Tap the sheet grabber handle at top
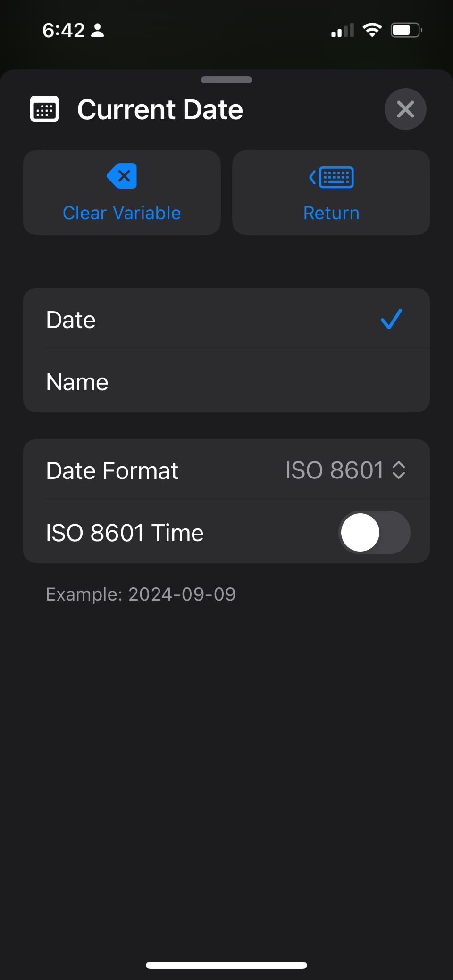This screenshot has width=453, height=980. [226, 80]
